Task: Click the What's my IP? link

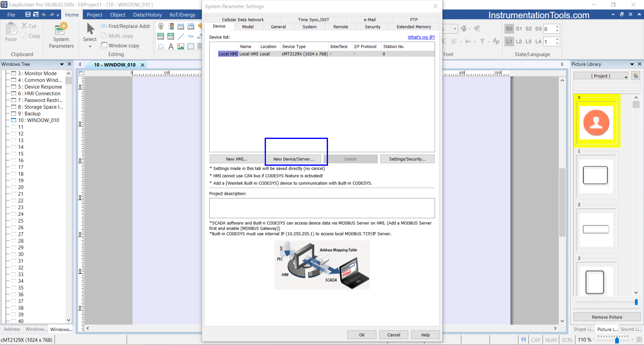Action: tap(421, 37)
